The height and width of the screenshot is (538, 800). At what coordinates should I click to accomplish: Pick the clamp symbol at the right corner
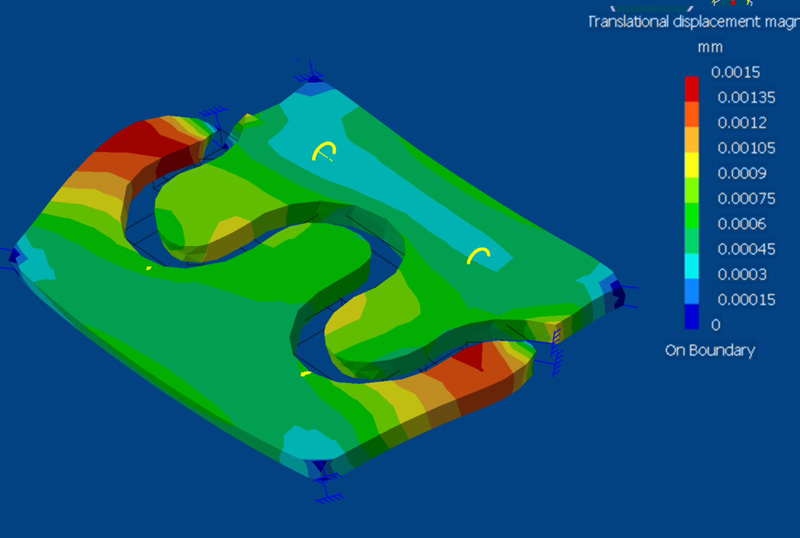[x=619, y=293]
